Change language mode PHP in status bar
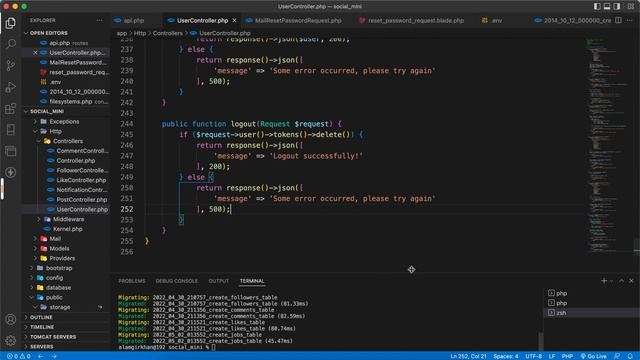640x360 pixels. click(x=567, y=356)
